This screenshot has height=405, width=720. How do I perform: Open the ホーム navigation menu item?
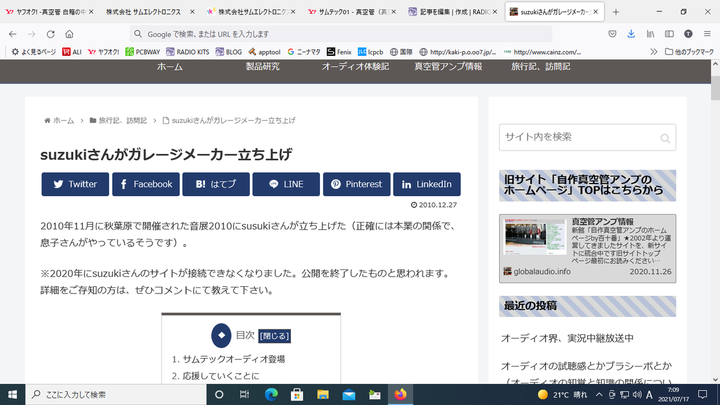[x=169, y=67]
